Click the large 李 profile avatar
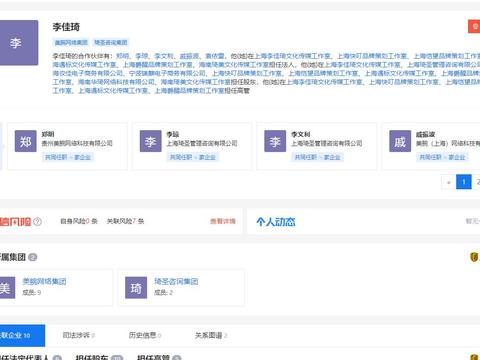 point(18,43)
